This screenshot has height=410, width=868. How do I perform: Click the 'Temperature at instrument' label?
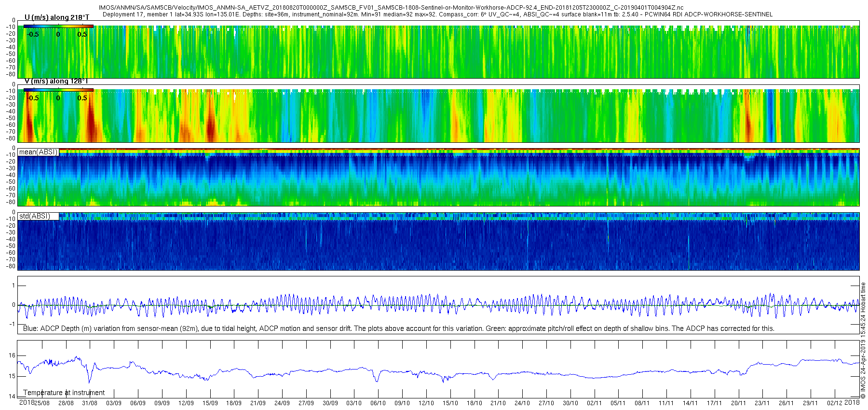point(64,393)
